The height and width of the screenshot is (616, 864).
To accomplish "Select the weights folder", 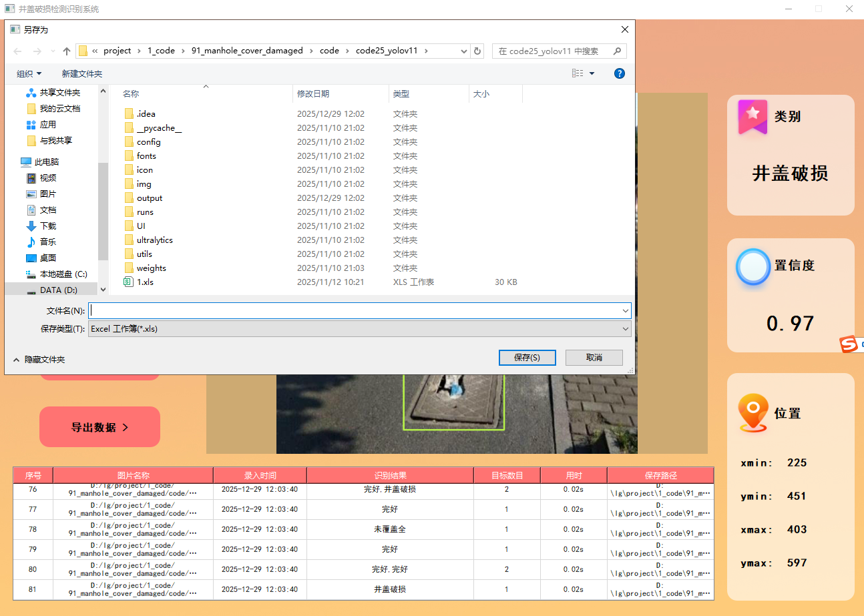I will [145, 268].
